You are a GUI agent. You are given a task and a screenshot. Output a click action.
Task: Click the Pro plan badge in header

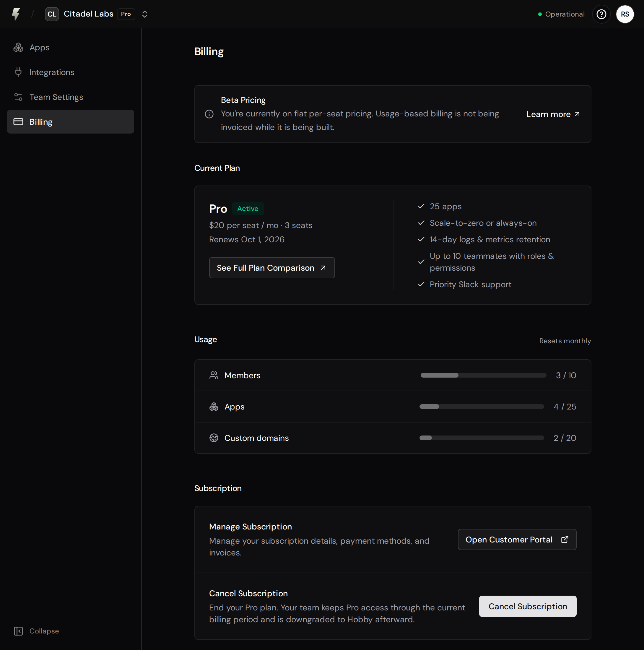click(126, 14)
